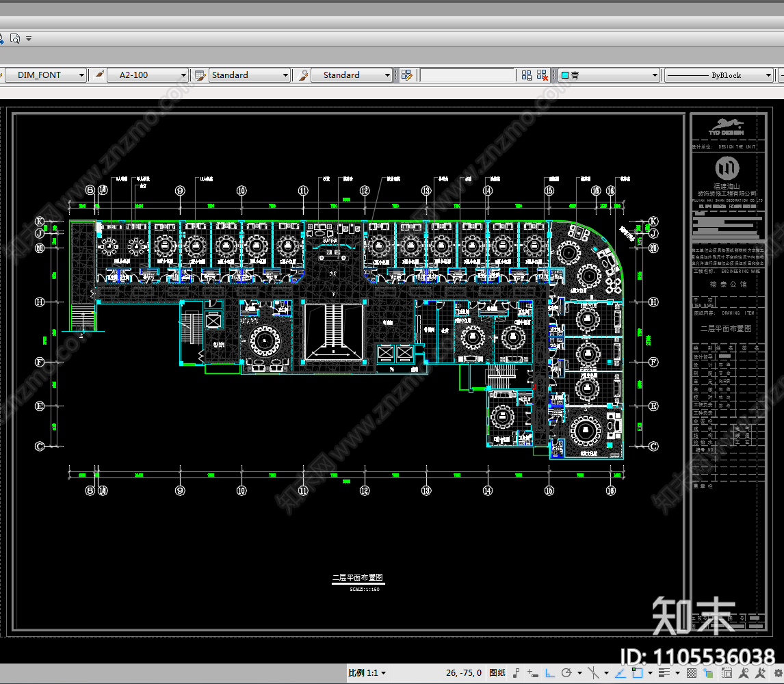
Task: Click the table style icon
Action: pyautogui.click(x=200, y=75)
